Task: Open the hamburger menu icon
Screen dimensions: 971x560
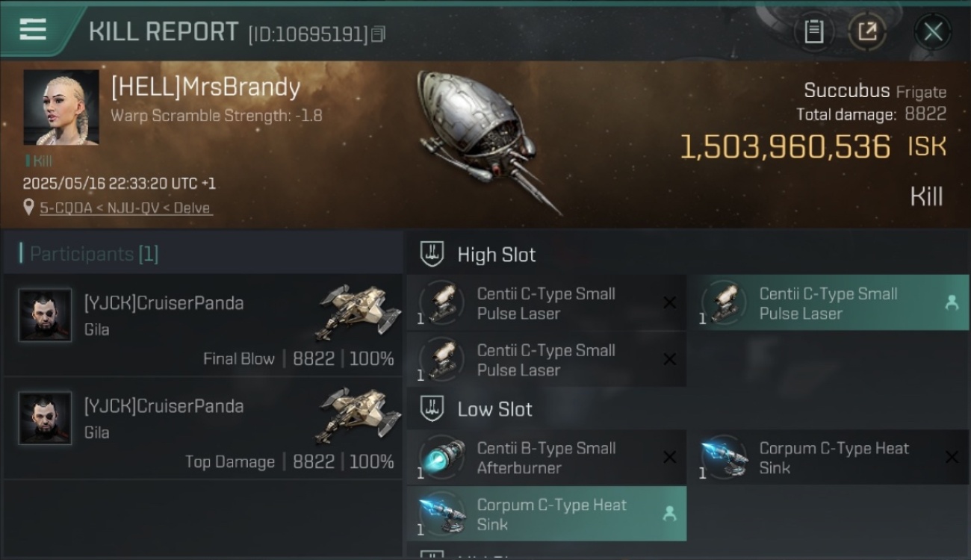Action: [33, 30]
